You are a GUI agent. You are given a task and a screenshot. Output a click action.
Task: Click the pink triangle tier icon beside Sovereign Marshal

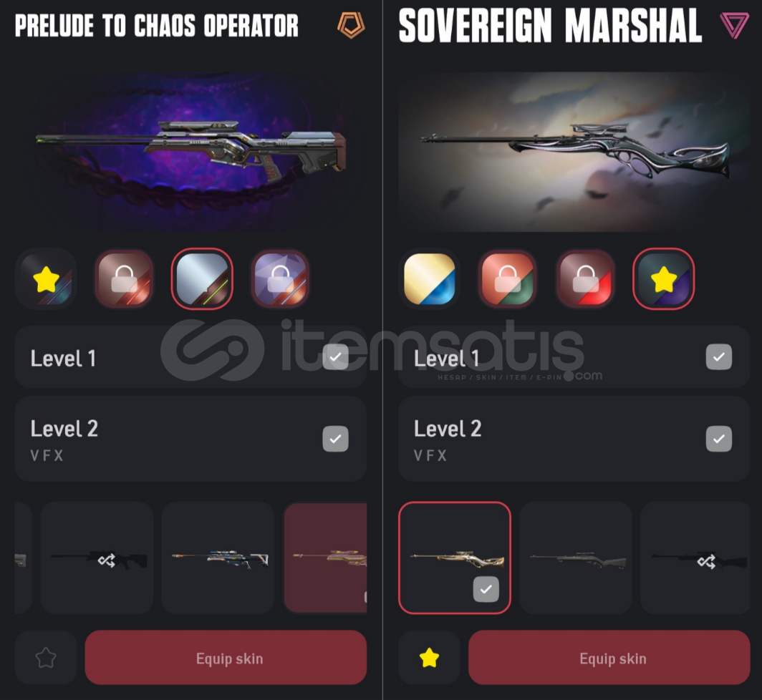click(734, 25)
